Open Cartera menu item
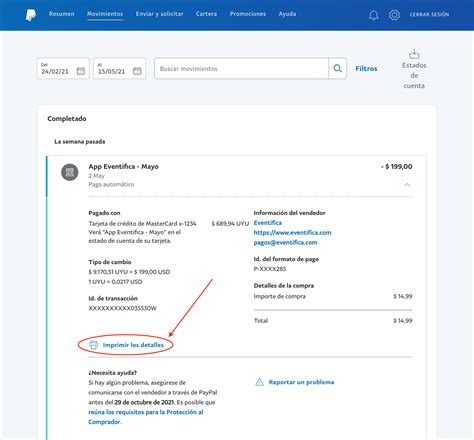Image resolution: width=474 pixels, height=440 pixels. pos(206,14)
